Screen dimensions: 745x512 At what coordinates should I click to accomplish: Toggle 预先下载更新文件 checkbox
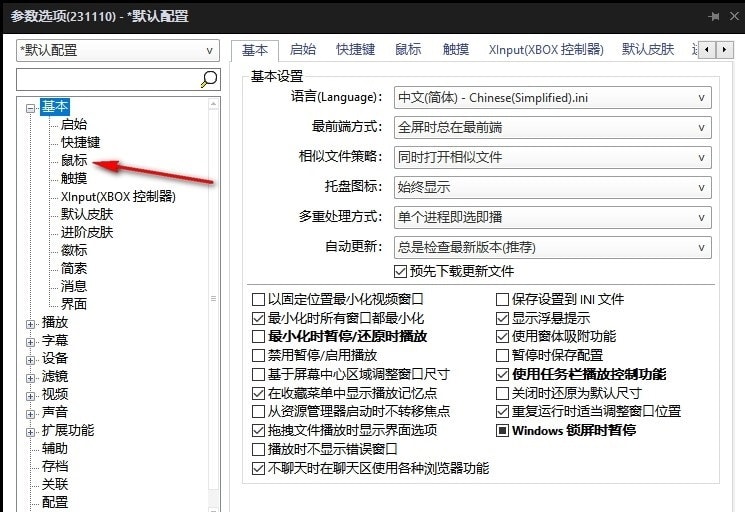coord(400,272)
